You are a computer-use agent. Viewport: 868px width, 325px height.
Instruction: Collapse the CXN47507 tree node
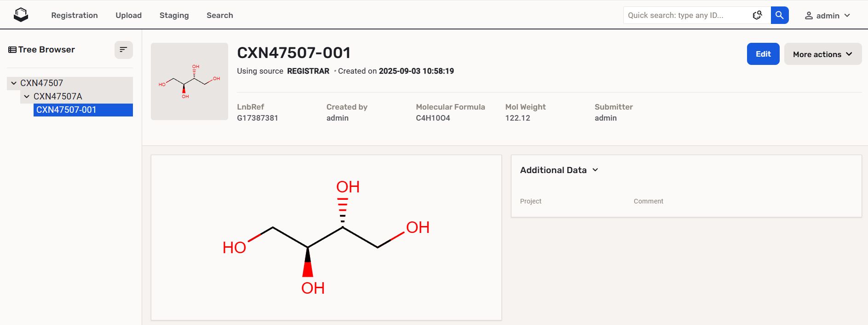[x=14, y=83]
